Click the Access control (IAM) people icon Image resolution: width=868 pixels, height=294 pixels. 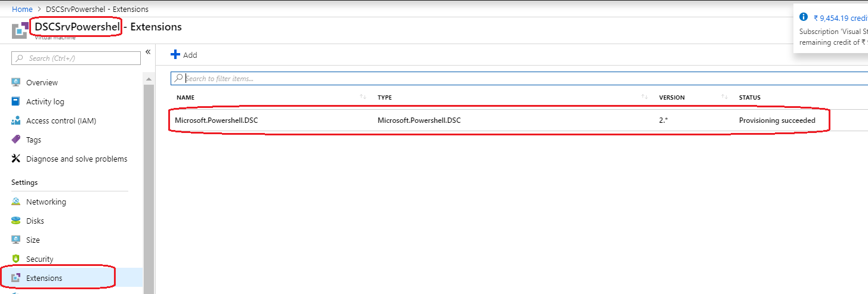coord(16,120)
